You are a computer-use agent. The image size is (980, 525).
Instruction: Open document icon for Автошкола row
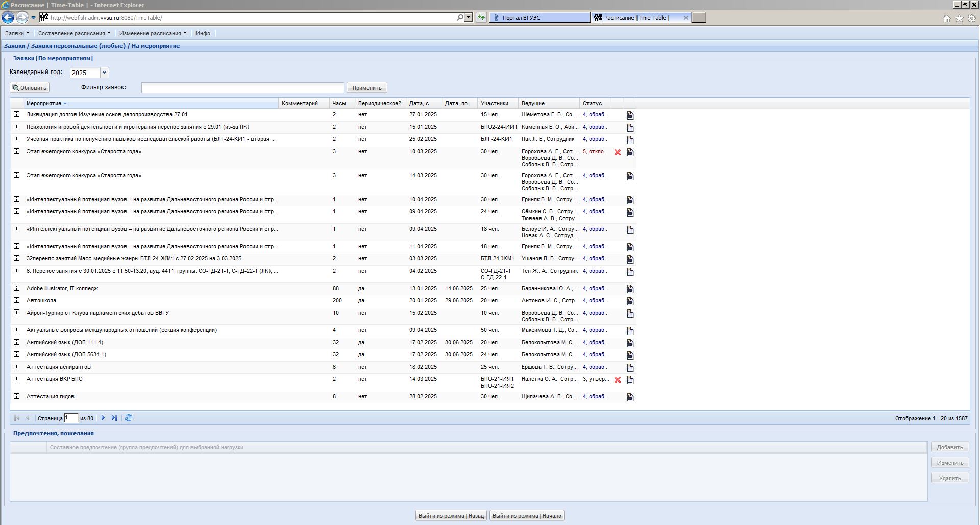pyautogui.click(x=630, y=301)
